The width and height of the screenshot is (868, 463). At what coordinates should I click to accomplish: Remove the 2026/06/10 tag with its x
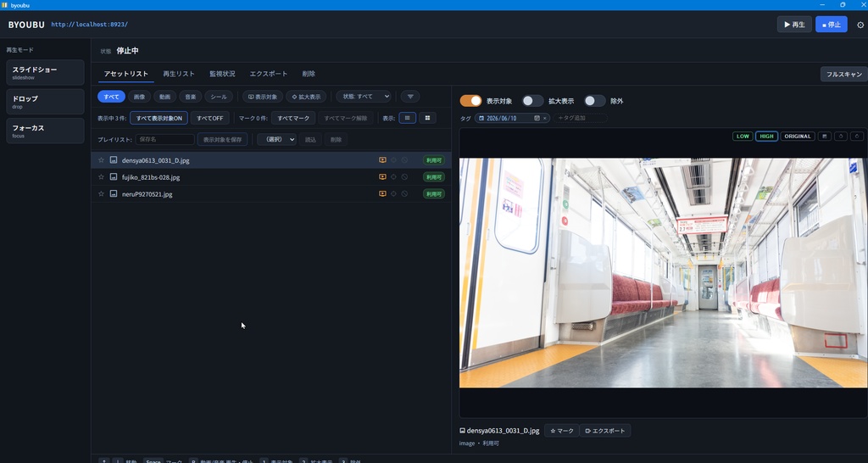click(x=544, y=118)
